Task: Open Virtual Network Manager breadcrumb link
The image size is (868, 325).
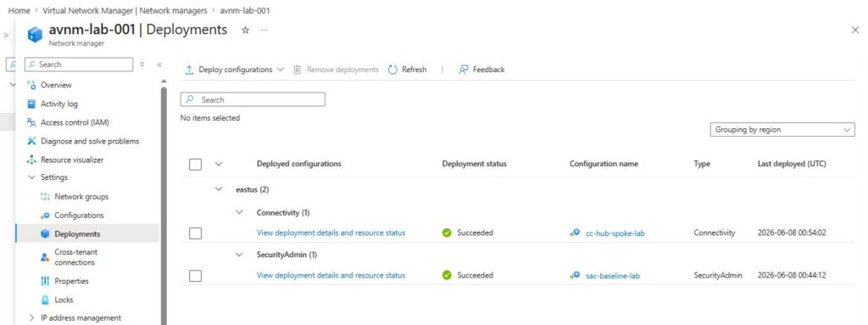Action: (125, 10)
